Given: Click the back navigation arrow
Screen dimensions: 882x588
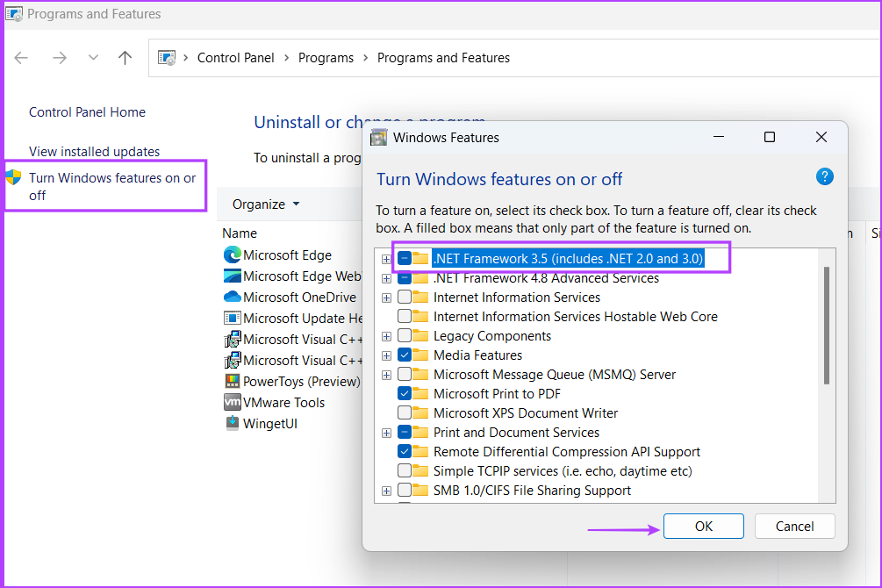Looking at the screenshot, I should pos(21,57).
